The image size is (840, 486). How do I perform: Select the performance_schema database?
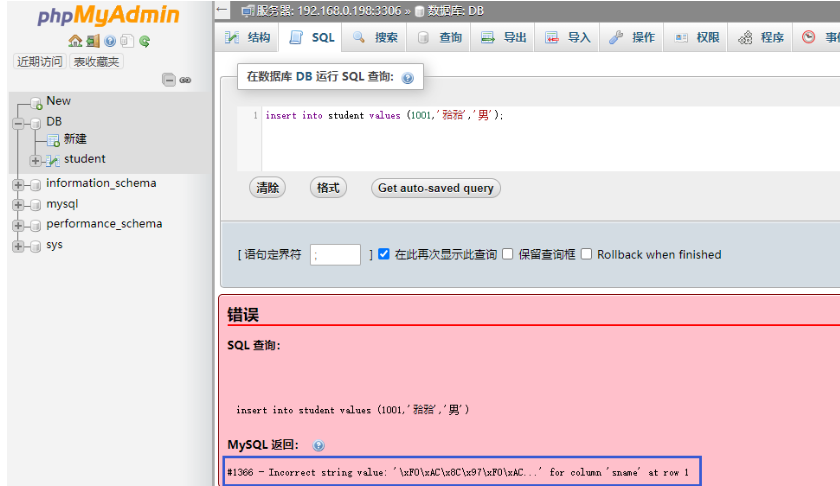point(104,223)
